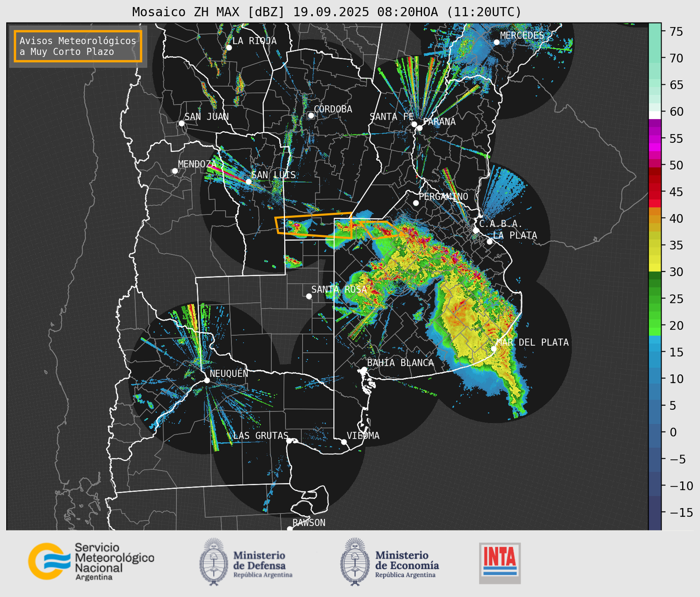
Task: Click the BAHÍA BLANCA city label
Action: coord(400,363)
